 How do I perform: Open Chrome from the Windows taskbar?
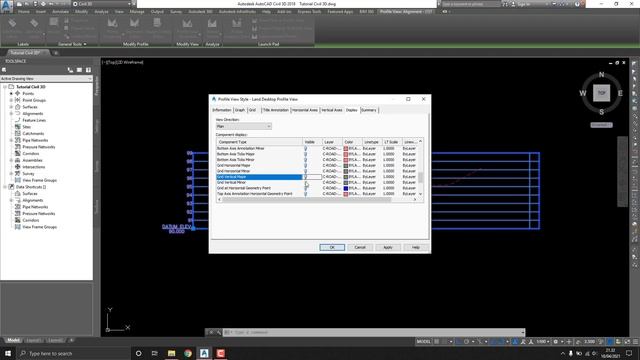(x=188, y=353)
